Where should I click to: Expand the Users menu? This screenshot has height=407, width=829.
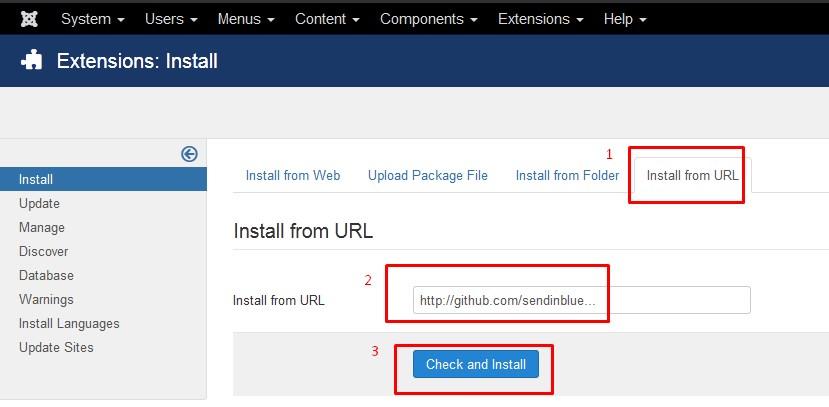pos(171,19)
